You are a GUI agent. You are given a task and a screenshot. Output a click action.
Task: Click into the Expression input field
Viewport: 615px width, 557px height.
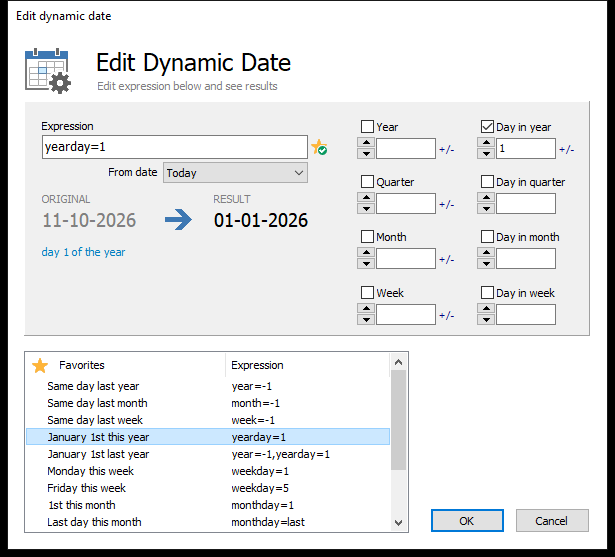pyautogui.click(x=175, y=147)
